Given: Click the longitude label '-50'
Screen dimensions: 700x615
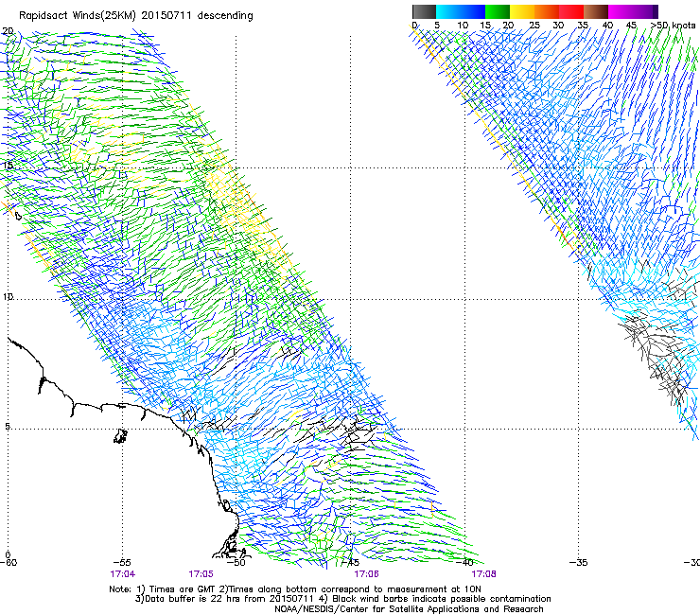Looking at the screenshot, I should coord(236,562).
